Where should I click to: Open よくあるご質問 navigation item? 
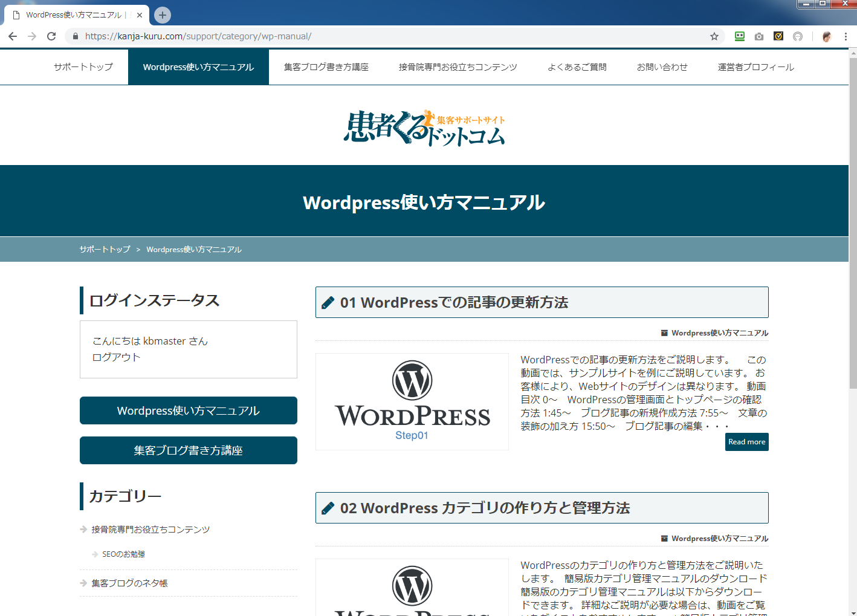click(577, 67)
